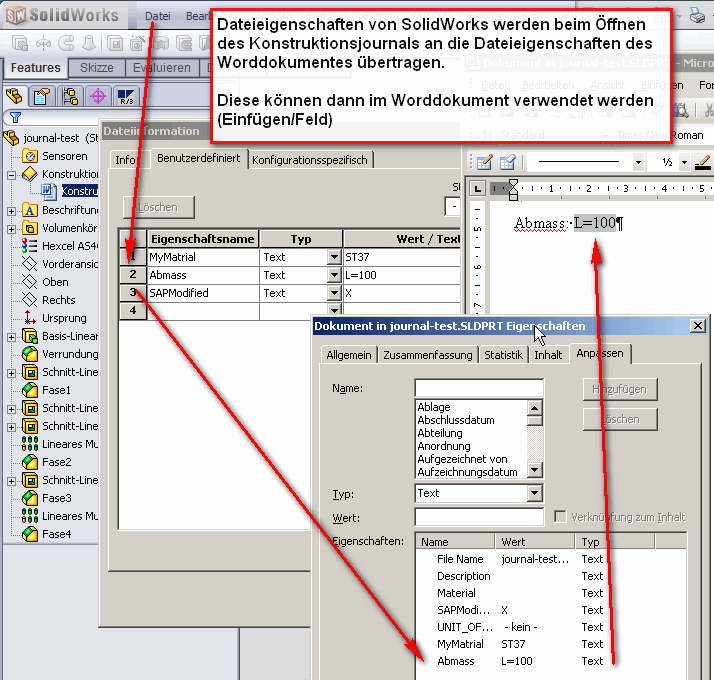Open the Typ dropdown for Abmass row
The image size is (714, 680).
point(334,275)
